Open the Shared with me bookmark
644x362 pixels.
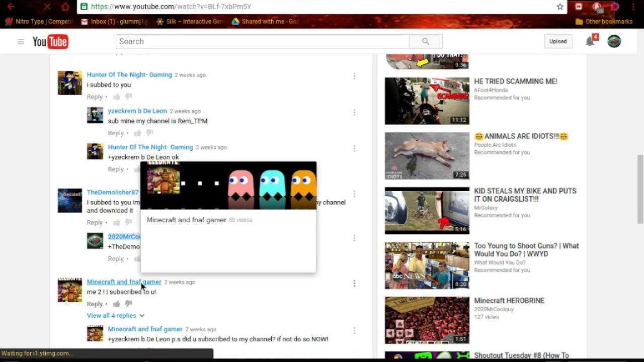266,22
